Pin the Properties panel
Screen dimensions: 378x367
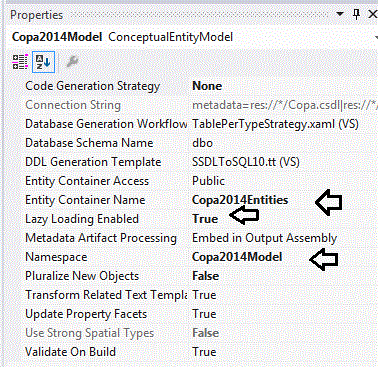click(x=356, y=14)
